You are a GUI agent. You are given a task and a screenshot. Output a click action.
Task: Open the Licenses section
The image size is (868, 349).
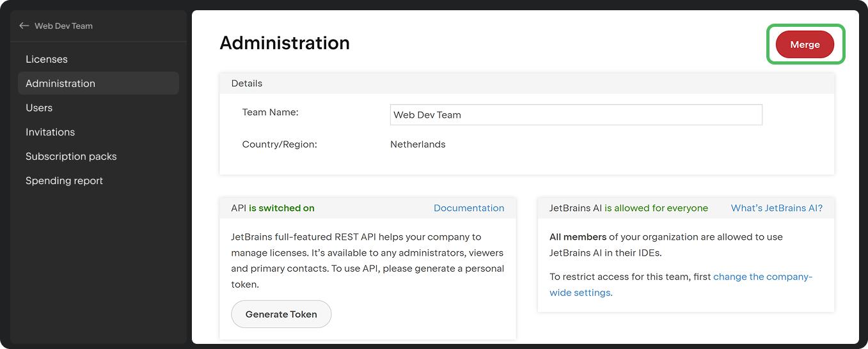click(x=47, y=59)
